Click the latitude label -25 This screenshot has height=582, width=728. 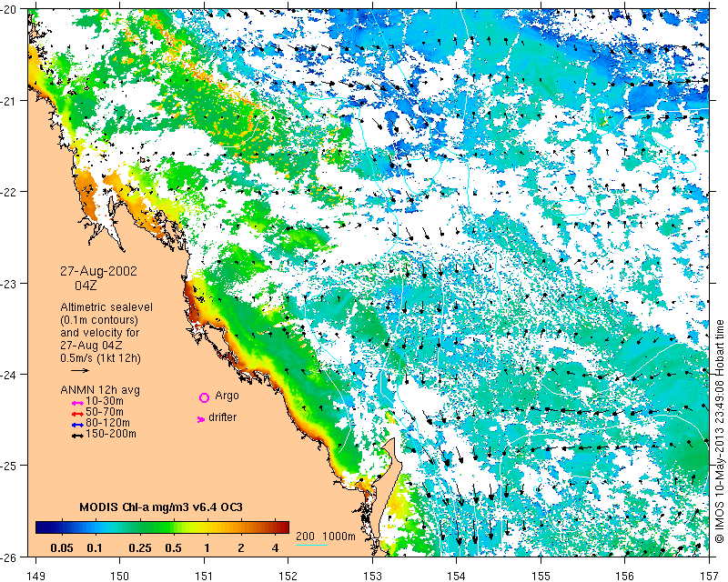tap(9, 466)
